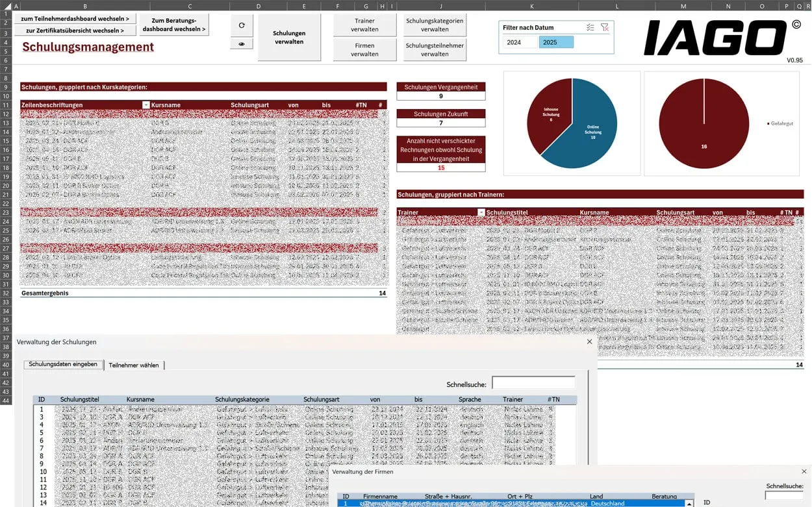Screen dimensions: 812x507
Task: Click the Sprache column header
Action: (x=470, y=400)
